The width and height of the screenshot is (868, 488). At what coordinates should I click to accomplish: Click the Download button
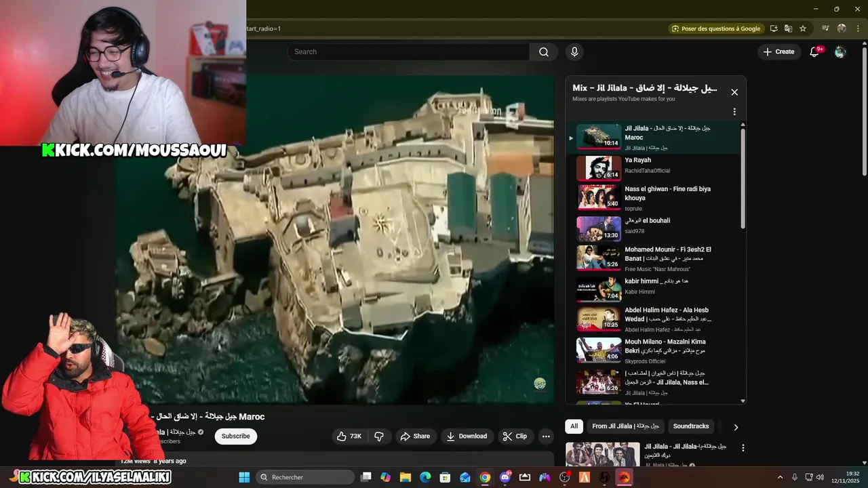click(x=467, y=436)
